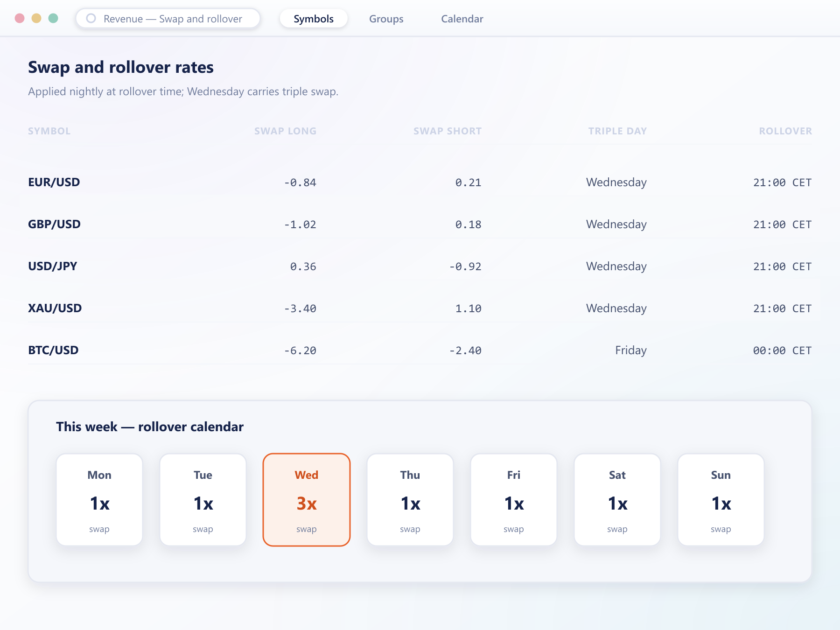The height and width of the screenshot is (630, 840).
Task: Select the Sun 1x swap card
Action: click(721, 499)
